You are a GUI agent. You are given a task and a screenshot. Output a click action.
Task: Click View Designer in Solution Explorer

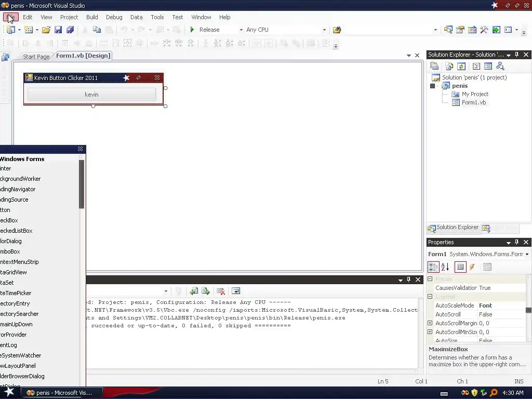[488, 66]
